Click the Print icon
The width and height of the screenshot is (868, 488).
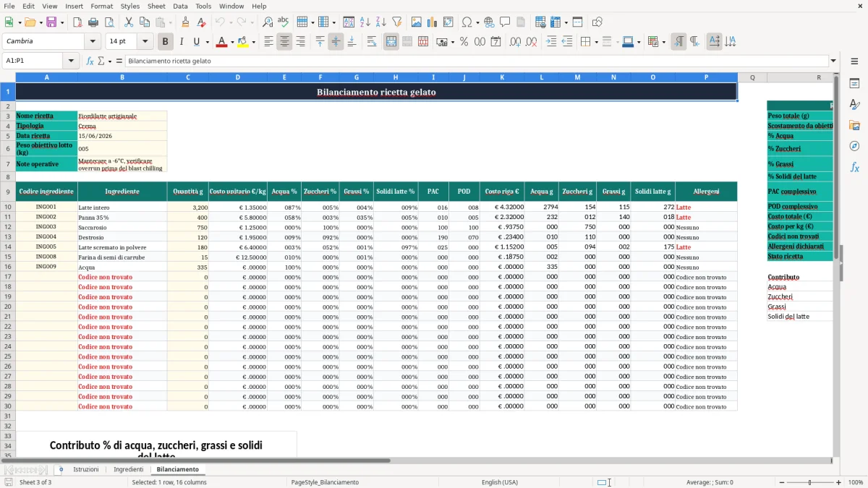click(93, 22)
